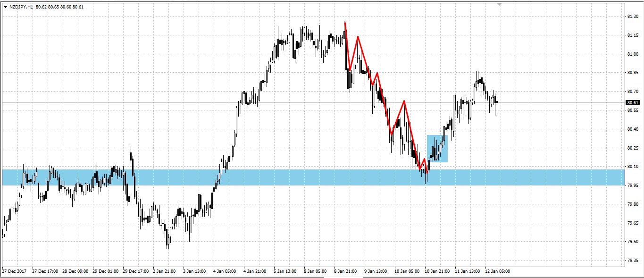The image size is (644, 278).
Task: Click the 81.30 price axis label
Action: pyautogui.click(x=633, y=17)
